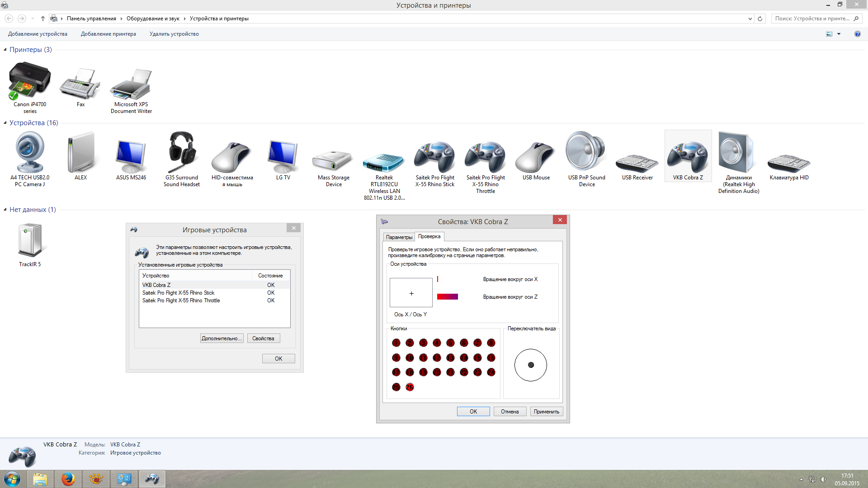This screenshot has height=488, width=868.
Task: Select Microsoft XPS Document Writer icon
Action: point(131,84)
